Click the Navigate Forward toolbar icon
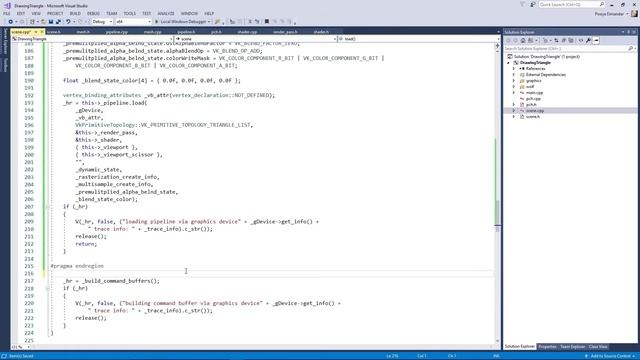 pos(22,22)
